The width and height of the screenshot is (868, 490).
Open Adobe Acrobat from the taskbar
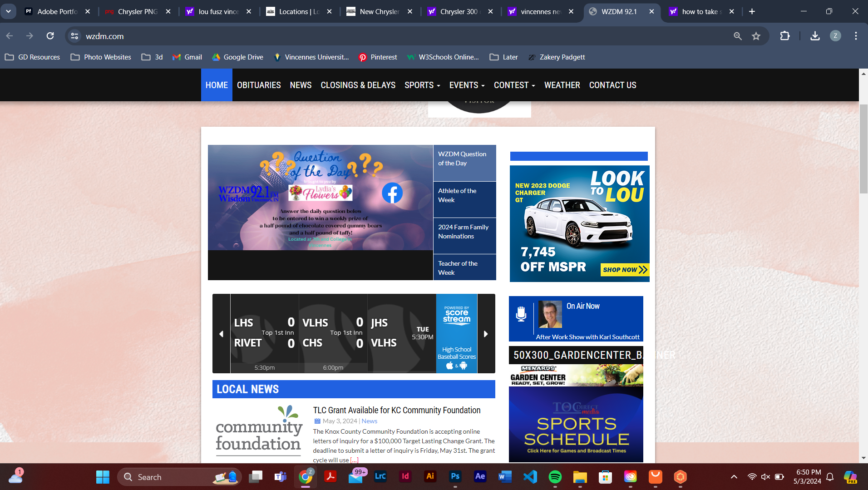[x=330, y=476]
